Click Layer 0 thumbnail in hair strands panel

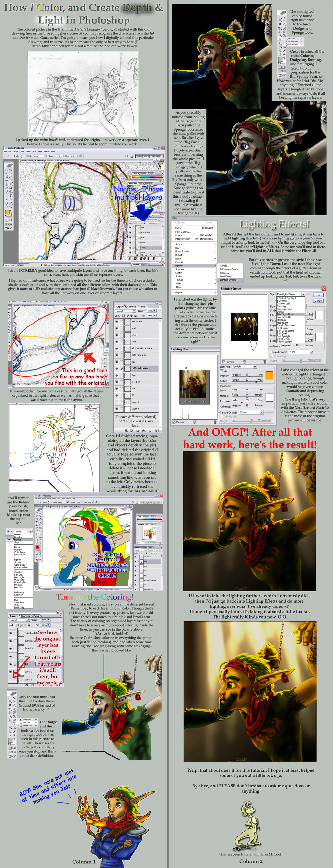127,409
